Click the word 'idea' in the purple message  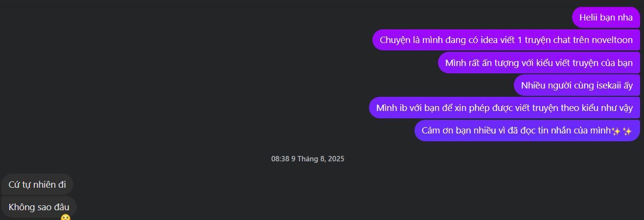click(x=489, y=40)
